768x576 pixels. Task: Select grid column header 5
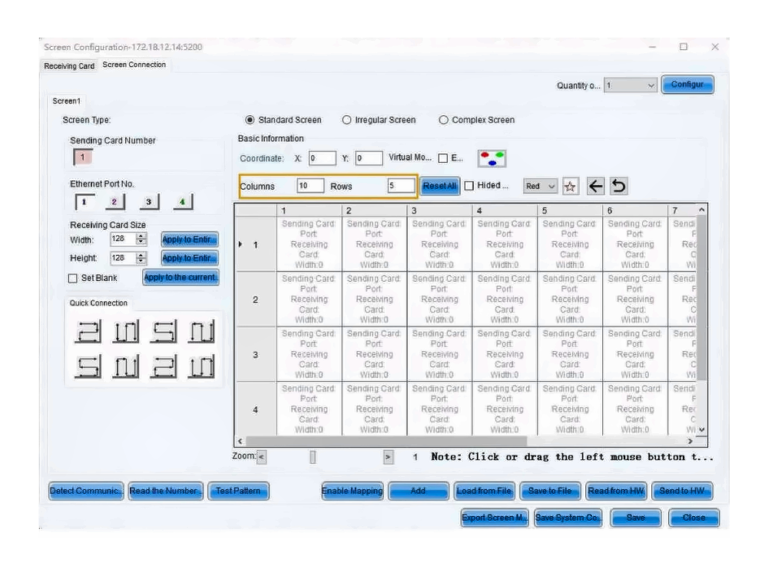click(570, 211)
